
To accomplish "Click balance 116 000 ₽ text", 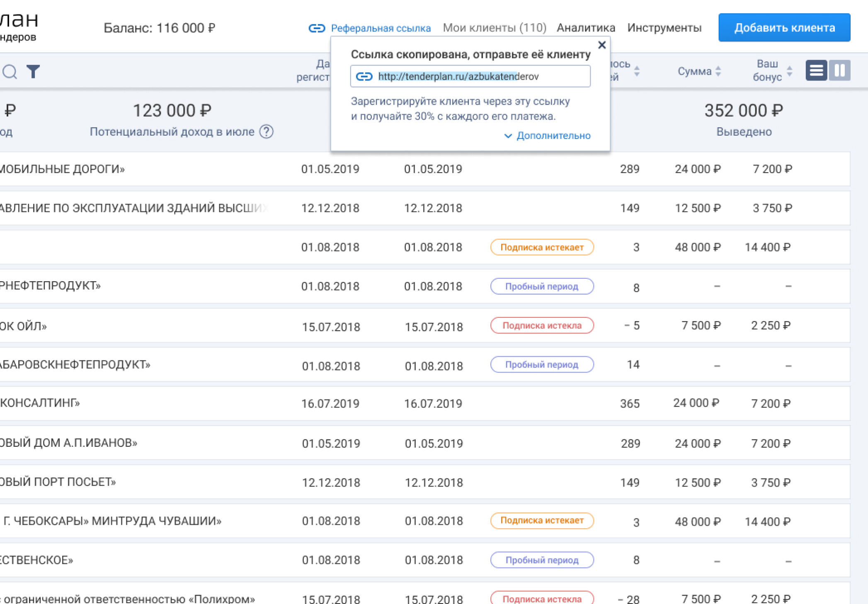I will pyautogui.click(x=159, y=28).
